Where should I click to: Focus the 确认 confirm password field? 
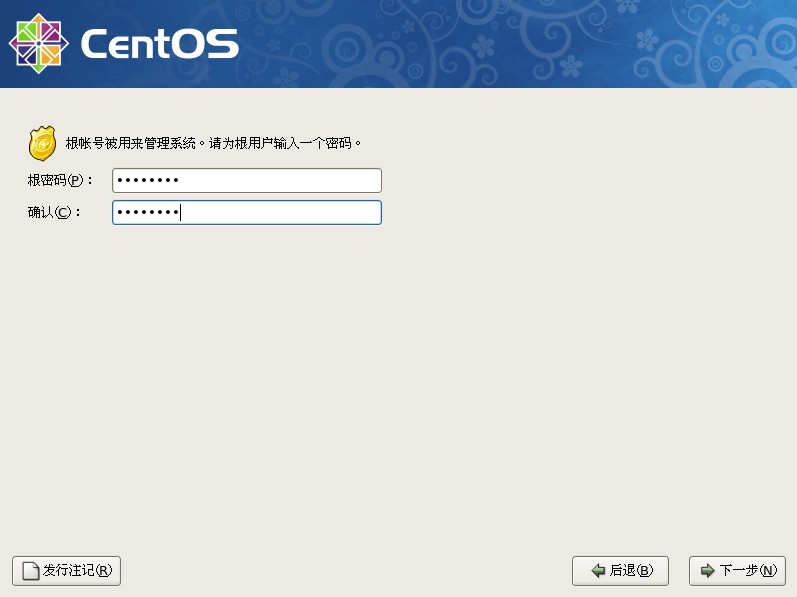click(246, 212)
